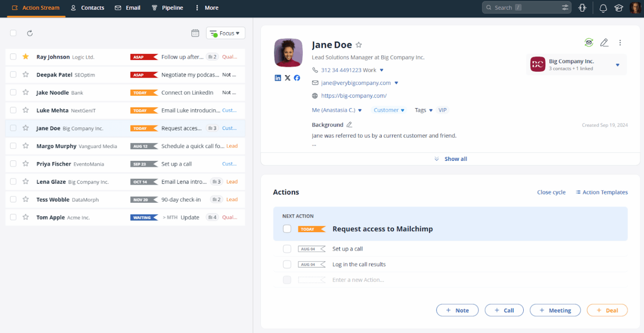Open the Customer status dropdown

point(389,110)
